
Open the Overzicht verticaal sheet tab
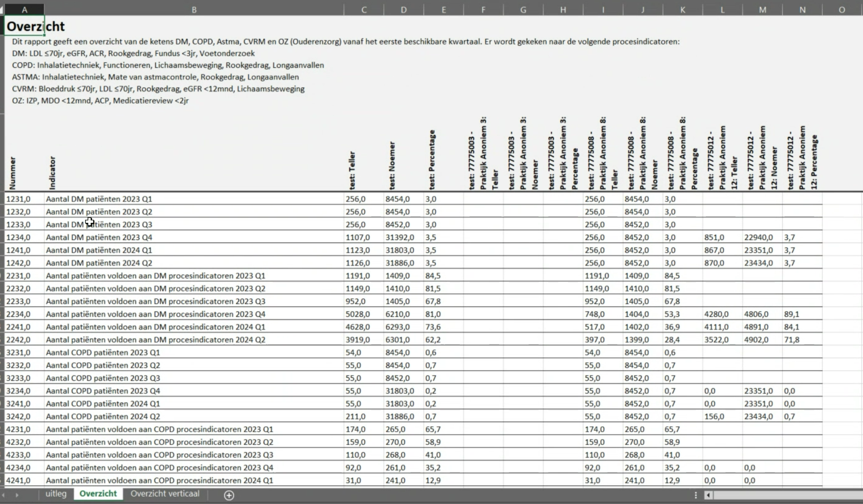tap(165, 494)
